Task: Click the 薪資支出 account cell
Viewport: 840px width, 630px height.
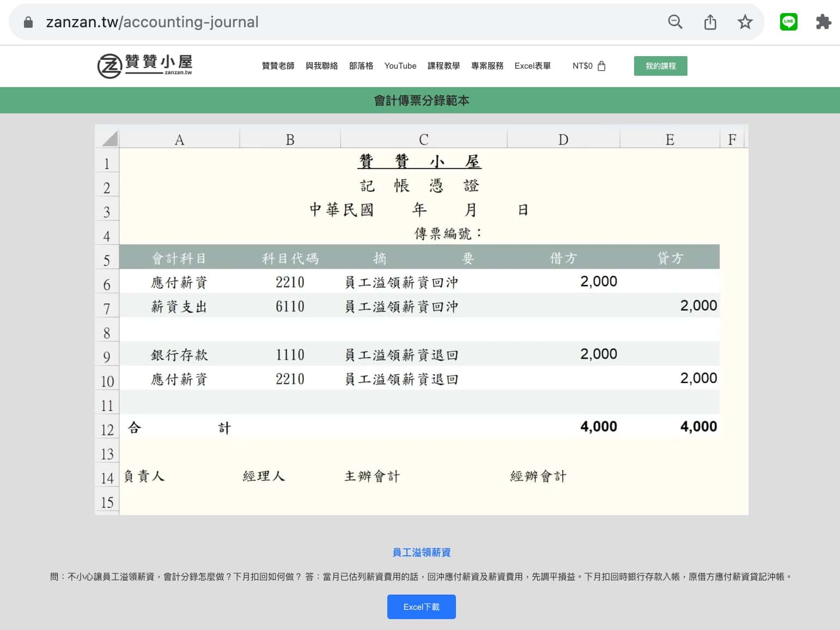Action: click(x=179, y=306)
